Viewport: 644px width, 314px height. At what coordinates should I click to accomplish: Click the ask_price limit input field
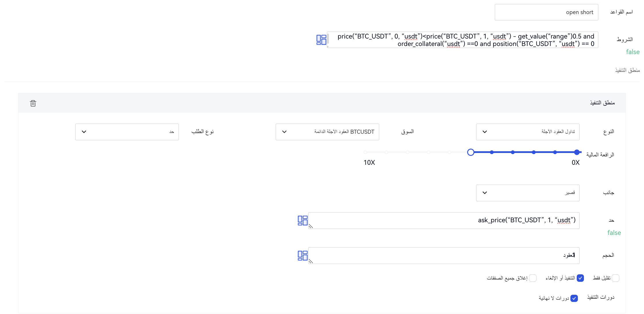(x=444, y=221)
